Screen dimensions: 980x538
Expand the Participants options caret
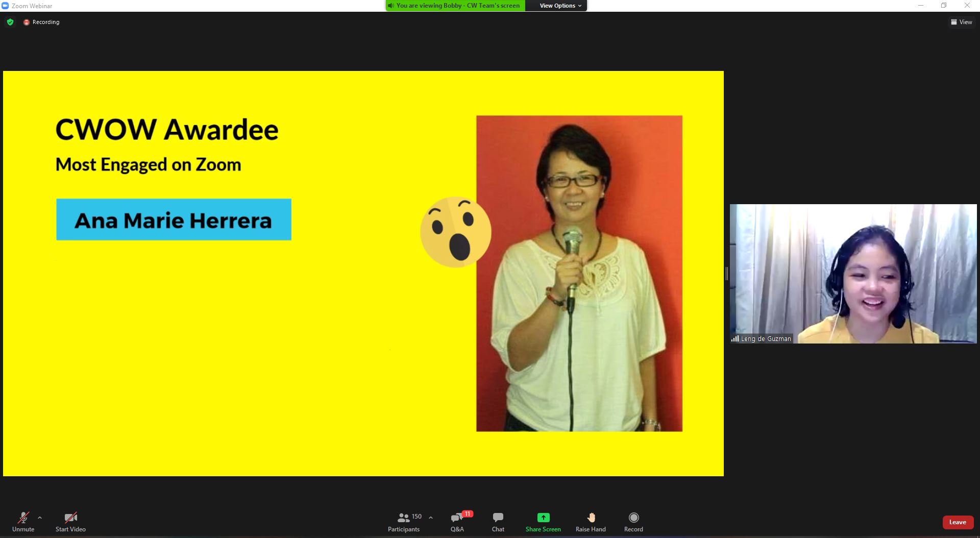[x=431, y=518]
